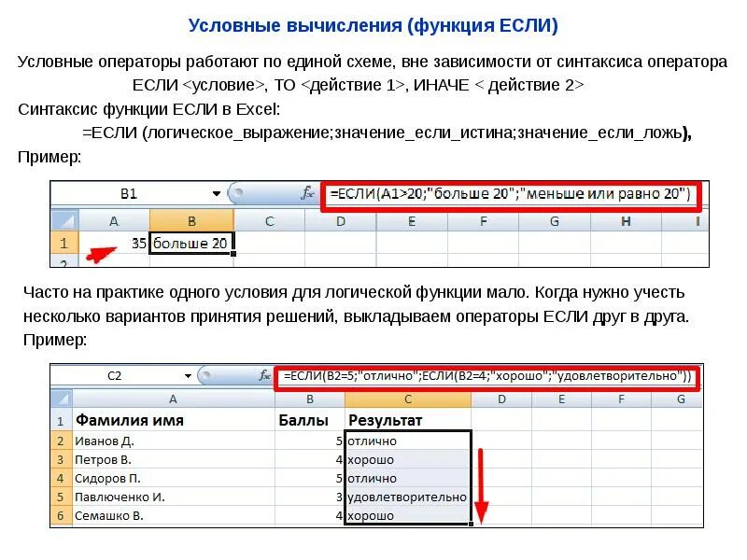The height and width of the screenshot is (560, 747).
Task: Click fill handle at bottom of C2:C6 selection
Action: (472, 524)
